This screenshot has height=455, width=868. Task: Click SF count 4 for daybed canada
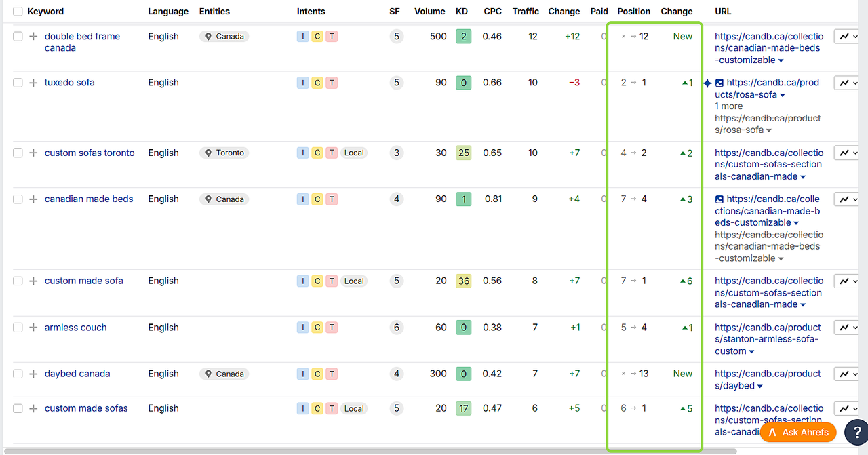click(x=397, y=374)
